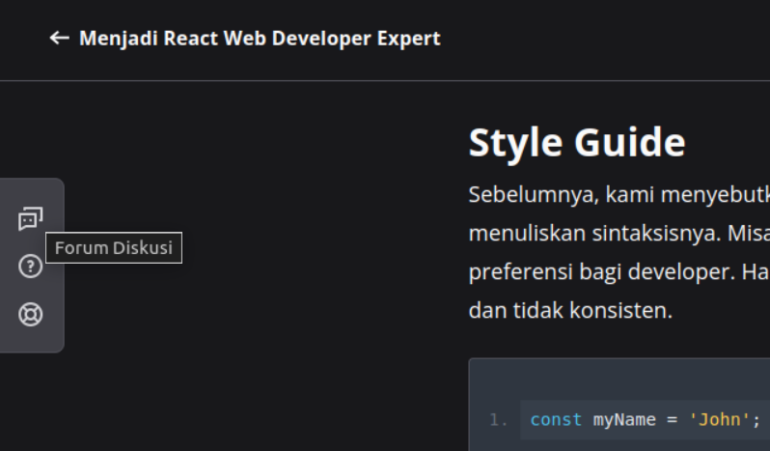Click the semicolon ending the code line
Viewport: 770px width, 451px height.
(756, 420)
